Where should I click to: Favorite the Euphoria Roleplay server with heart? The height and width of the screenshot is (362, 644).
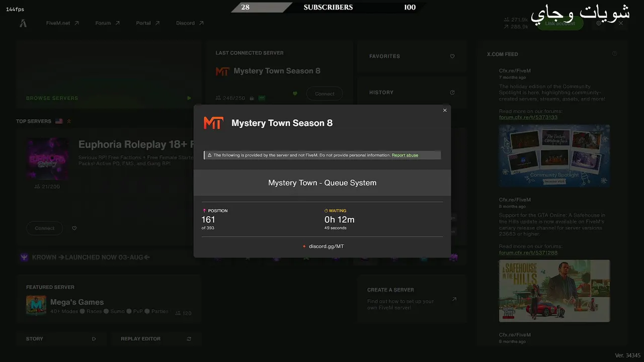pos(74,228)
